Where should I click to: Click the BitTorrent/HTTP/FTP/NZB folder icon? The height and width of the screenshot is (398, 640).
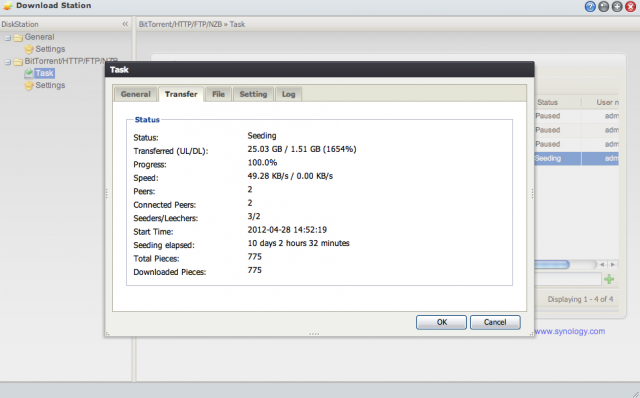pyautogui.click(x=18, y=62)
